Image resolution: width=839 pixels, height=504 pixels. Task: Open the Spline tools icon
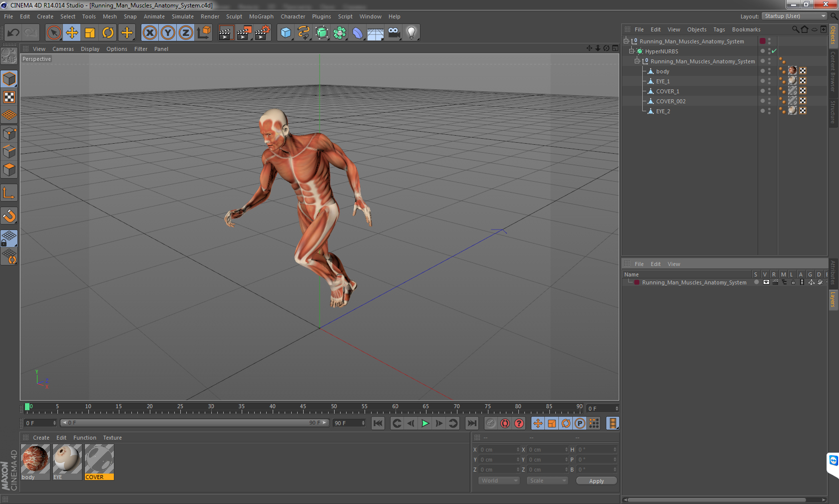(304, 33)
